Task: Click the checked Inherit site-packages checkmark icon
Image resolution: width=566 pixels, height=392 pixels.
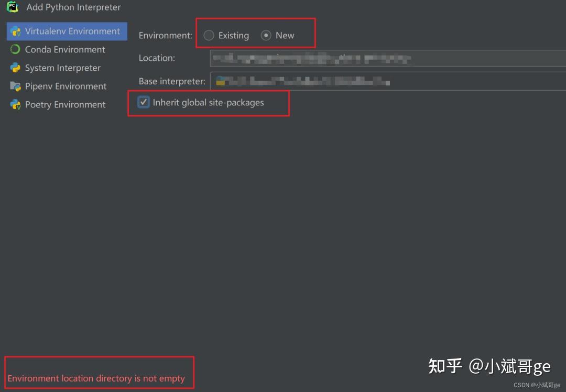Action: coord(143,102)
